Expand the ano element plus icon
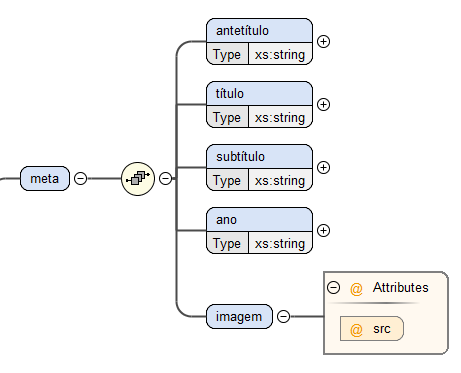 click(x=323, y=231)
